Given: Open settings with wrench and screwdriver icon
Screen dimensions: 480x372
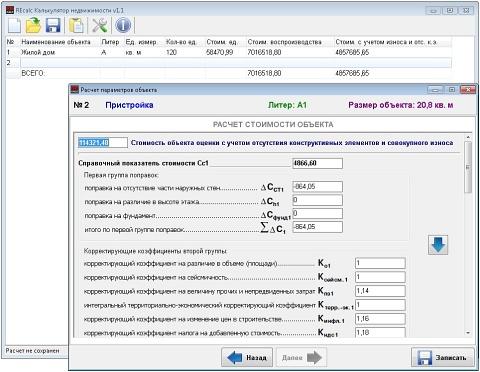Looking at the screenshot, I should [99, 26].
